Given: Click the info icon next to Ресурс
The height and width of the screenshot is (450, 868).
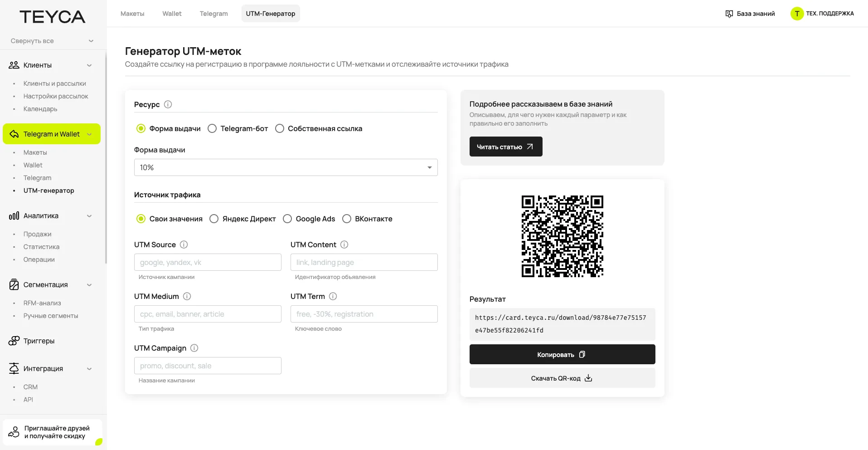Looking at the screenshot, I should [168, 104].
